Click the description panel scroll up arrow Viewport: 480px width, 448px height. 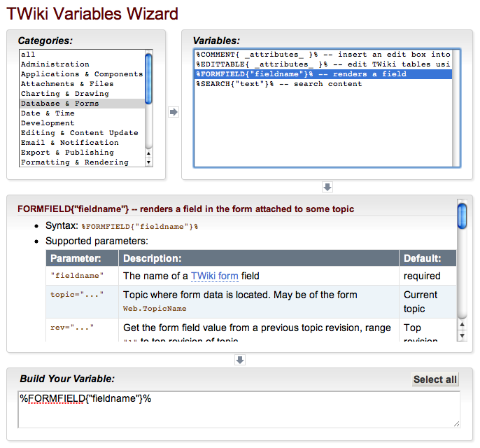(x=462, y=324)
